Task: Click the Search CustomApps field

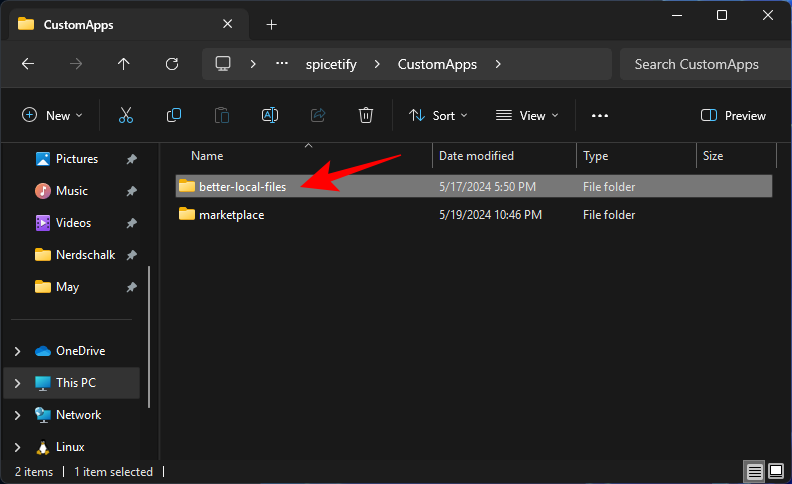Action: 700,64
